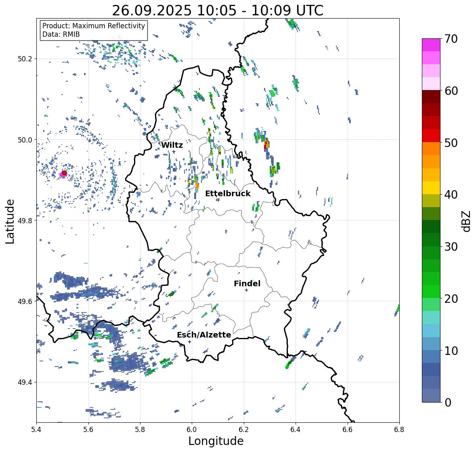The image size is (476, 451).
Task: Click the red high-reflectivity cell east of the border
Action: point(266,144)
